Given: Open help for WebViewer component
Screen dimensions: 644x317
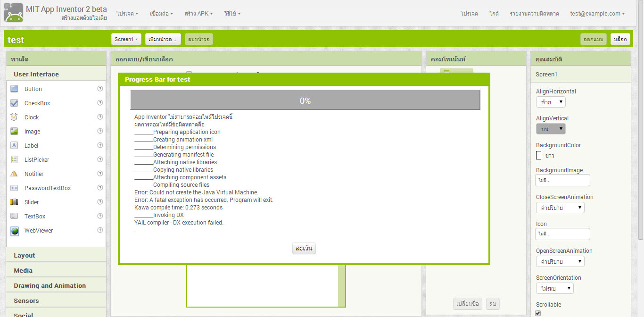Looking at the screenshot, I should (100, 230).
